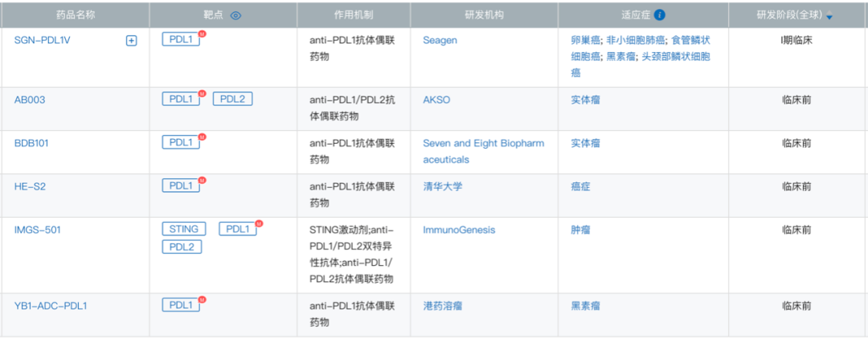Click the 黑素瘤 indication in YB1-ADC-PDL1 row
Image resolution: width=868 pixels, height=339 pixels.
585,306
